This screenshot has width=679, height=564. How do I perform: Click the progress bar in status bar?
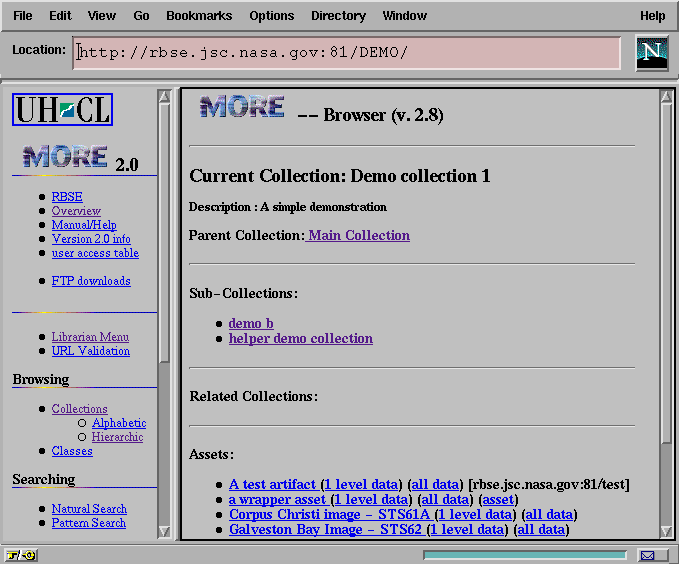coord(524,555)
